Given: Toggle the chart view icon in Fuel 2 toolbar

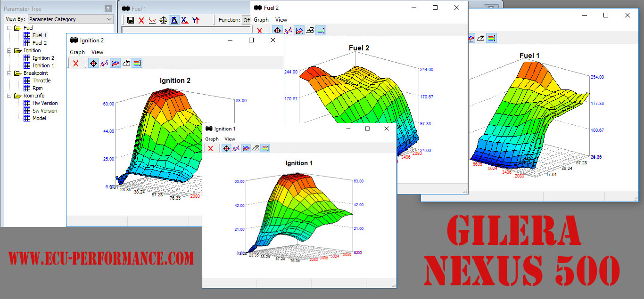Looking at the screenshot, I should pyautogui.click(x=299, y=31).
